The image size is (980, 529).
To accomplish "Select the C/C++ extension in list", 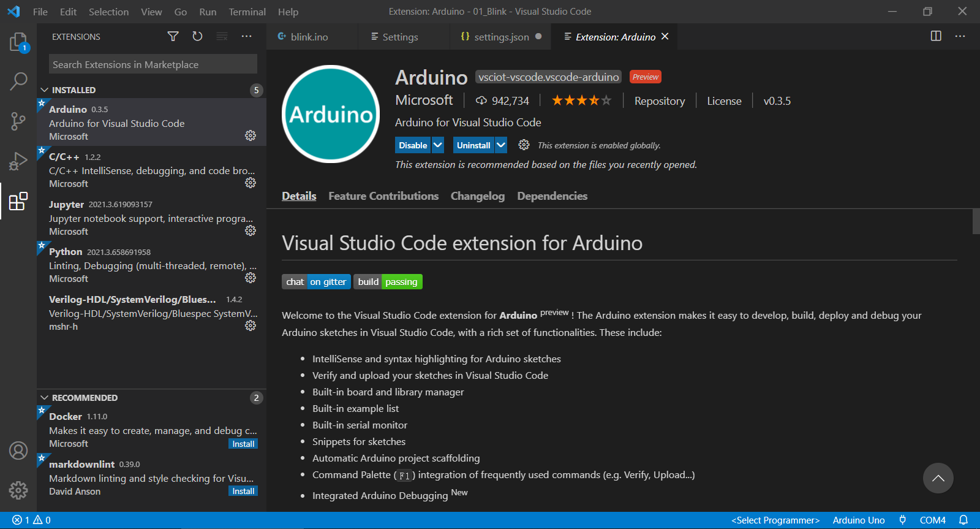I will click(x=151, y=170).
